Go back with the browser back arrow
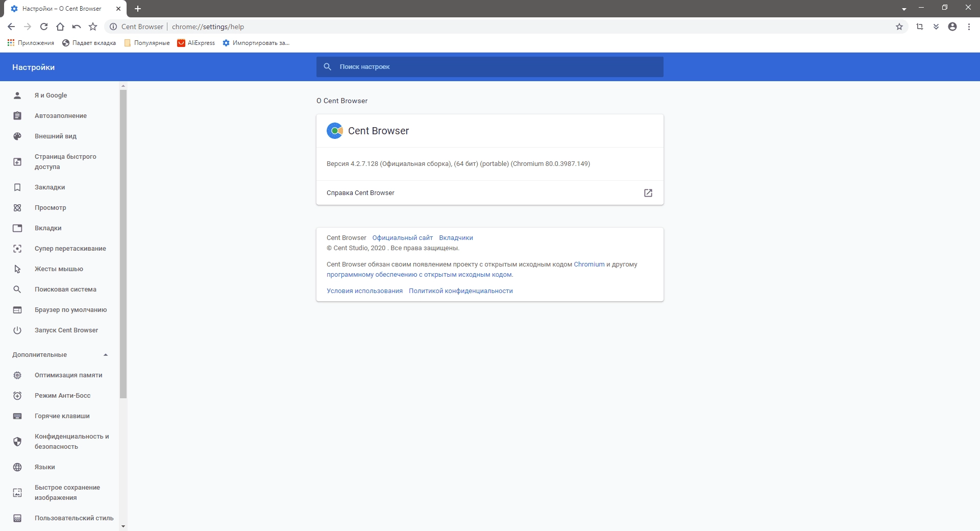The width and height of the screenshot is (980, 531). click(x=11, y=27)
